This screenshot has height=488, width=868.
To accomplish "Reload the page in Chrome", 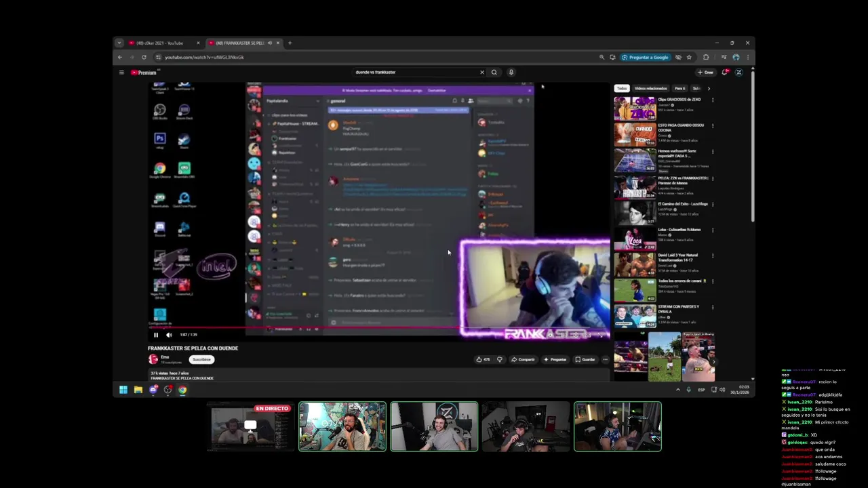I will [x=144, y=57].
